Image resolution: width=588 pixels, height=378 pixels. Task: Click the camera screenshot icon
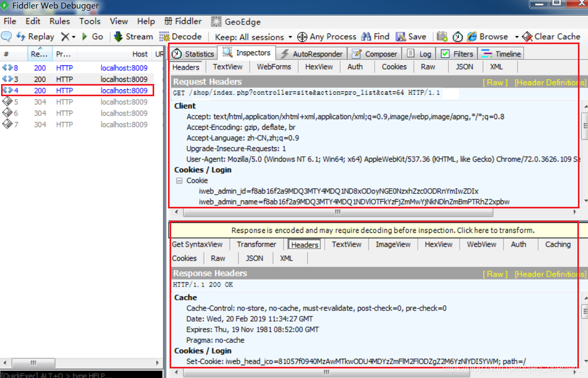click(x=442, y=36)
